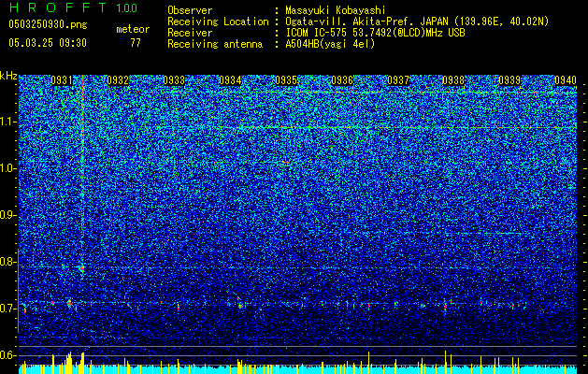Click location text Ogata-vill. Akita-Pref. JAPAN

tap(366, 22)
